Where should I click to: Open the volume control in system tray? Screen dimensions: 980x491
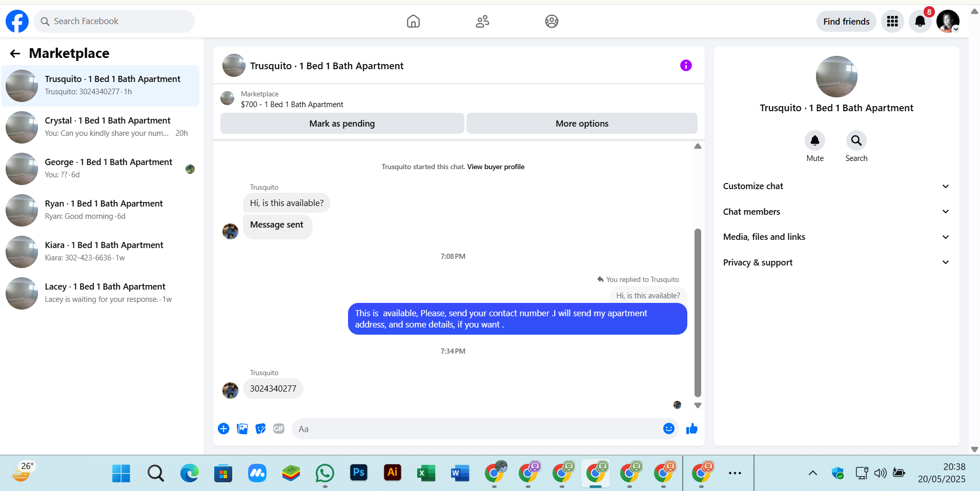(880, 473)
